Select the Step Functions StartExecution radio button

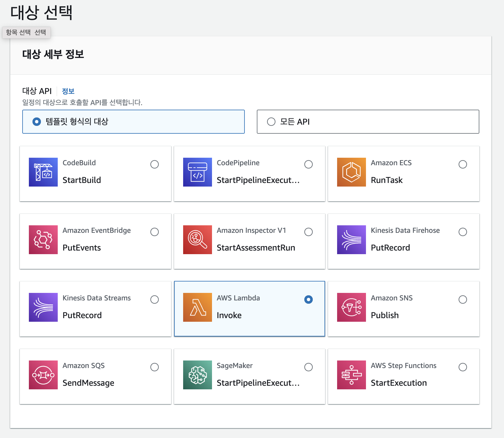click(463, 367)
